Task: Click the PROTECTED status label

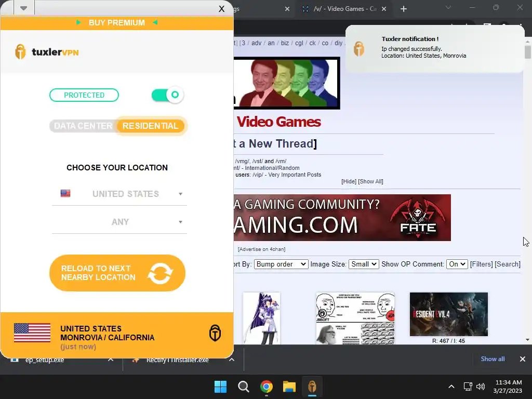Action: [x=84, y=95]
